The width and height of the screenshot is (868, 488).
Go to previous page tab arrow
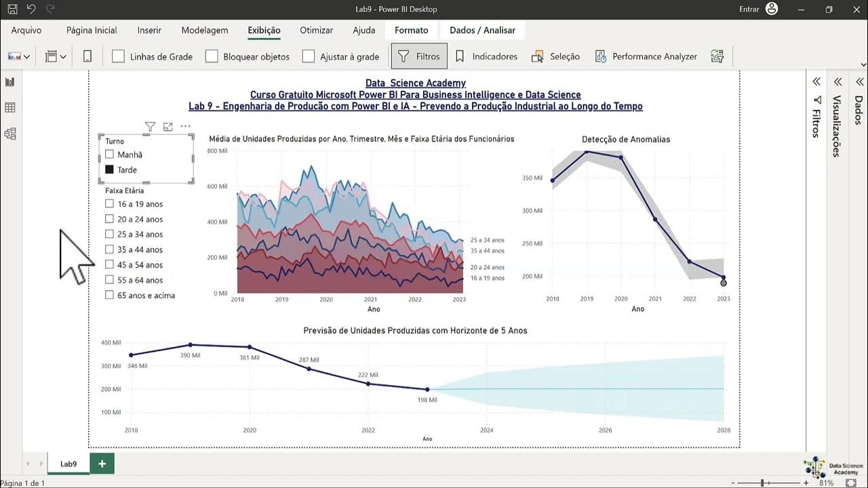[28, 464]
